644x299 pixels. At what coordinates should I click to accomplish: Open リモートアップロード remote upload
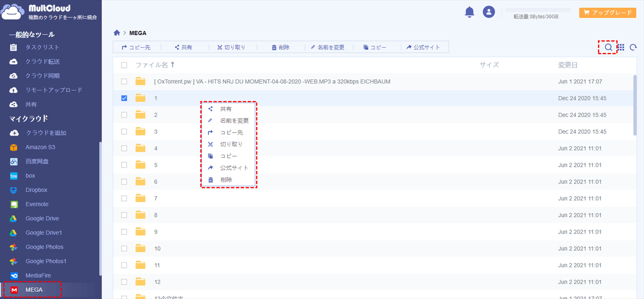click(54, 90)
